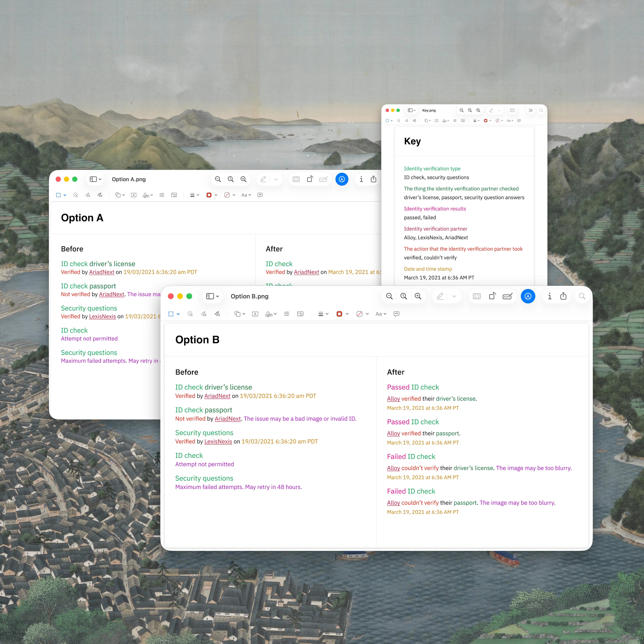
Task: Choose the Sketch tool in Option B window
Action: 204,314
